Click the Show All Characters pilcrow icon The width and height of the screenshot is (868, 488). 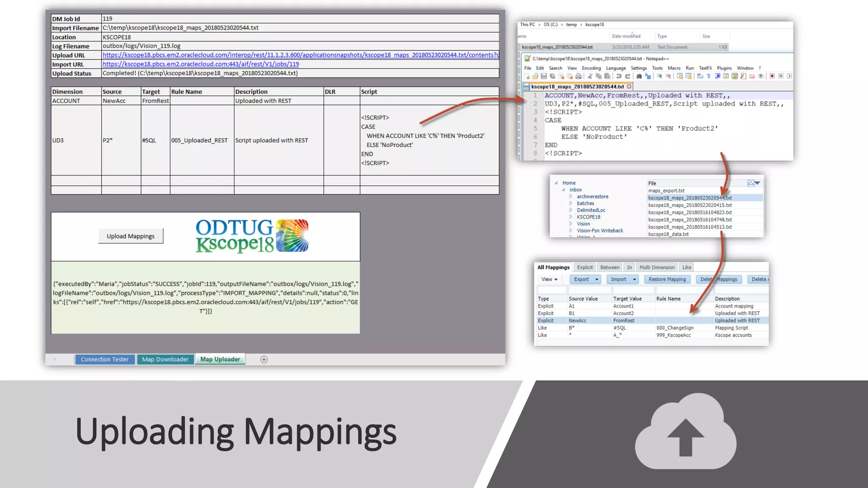tap(709, 76)
